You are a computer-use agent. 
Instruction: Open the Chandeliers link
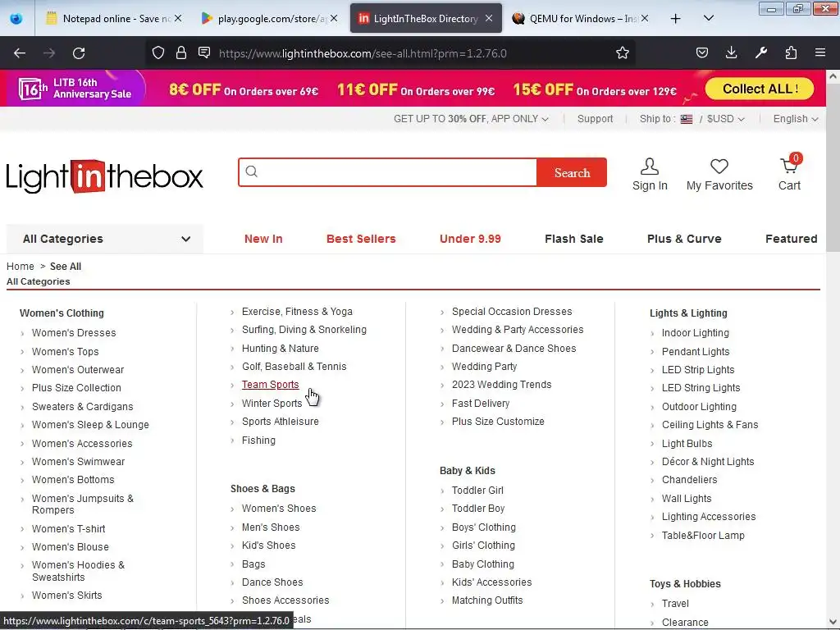pyautogui.click(x=689, y=479)
